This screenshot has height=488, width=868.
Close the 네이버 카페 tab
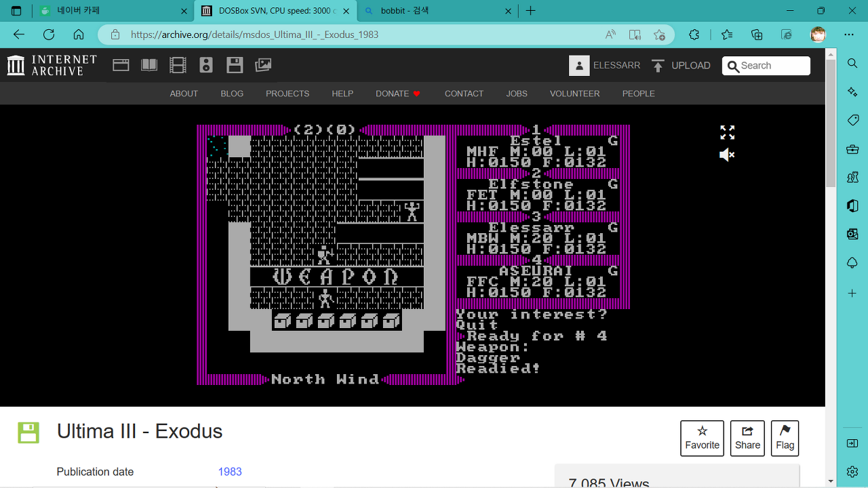click(x=184, y=11)
